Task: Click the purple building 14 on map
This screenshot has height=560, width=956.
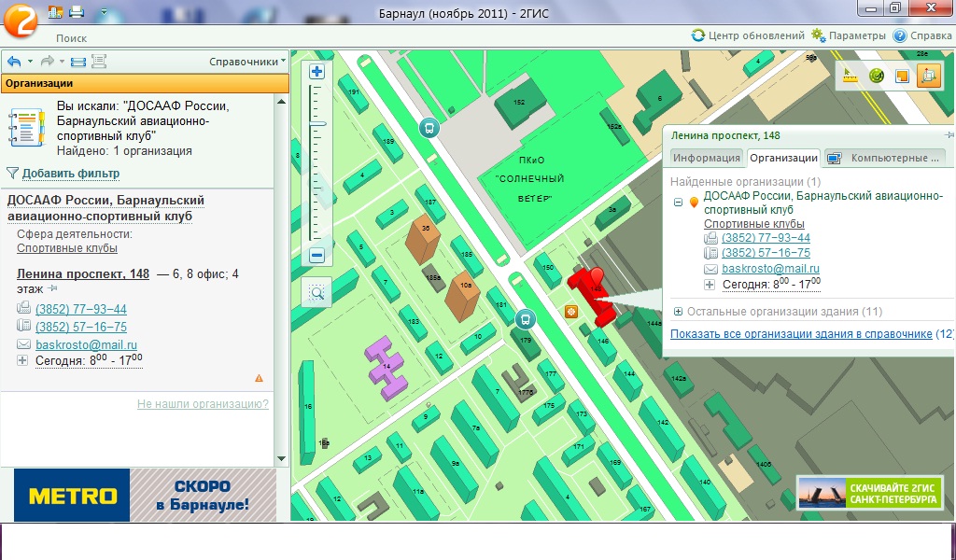Action: pos(387,368)
